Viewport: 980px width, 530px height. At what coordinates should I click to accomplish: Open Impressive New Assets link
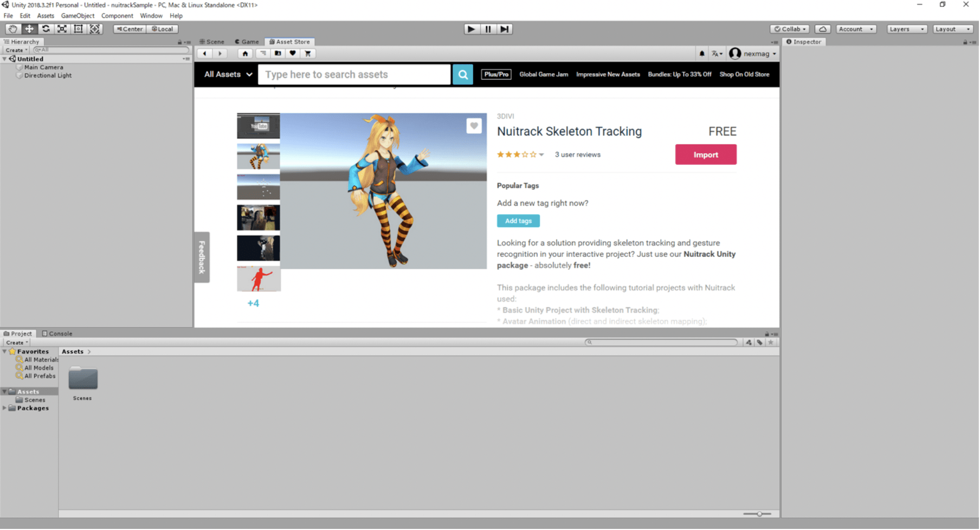[608, 75]
